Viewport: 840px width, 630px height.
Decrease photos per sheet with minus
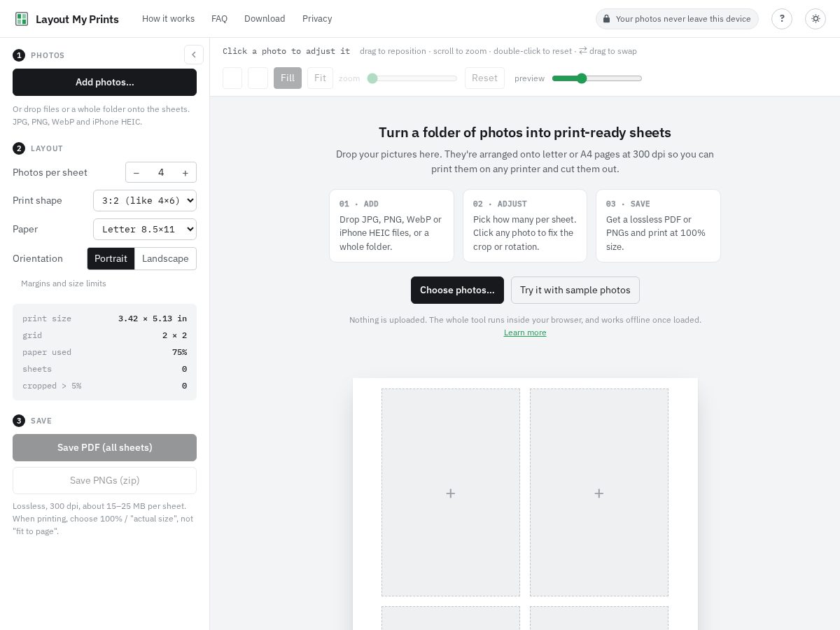136,172
